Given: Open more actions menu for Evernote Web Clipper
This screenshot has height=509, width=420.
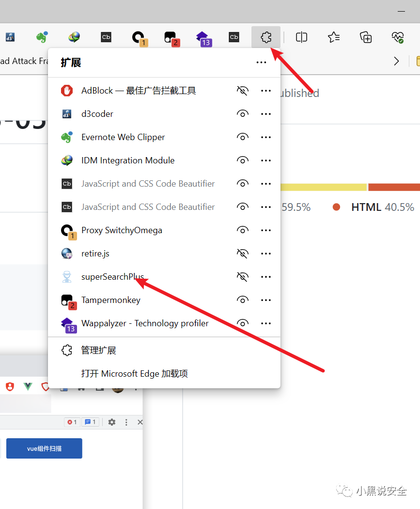Looking at the screenshot, I should (266, 137).
